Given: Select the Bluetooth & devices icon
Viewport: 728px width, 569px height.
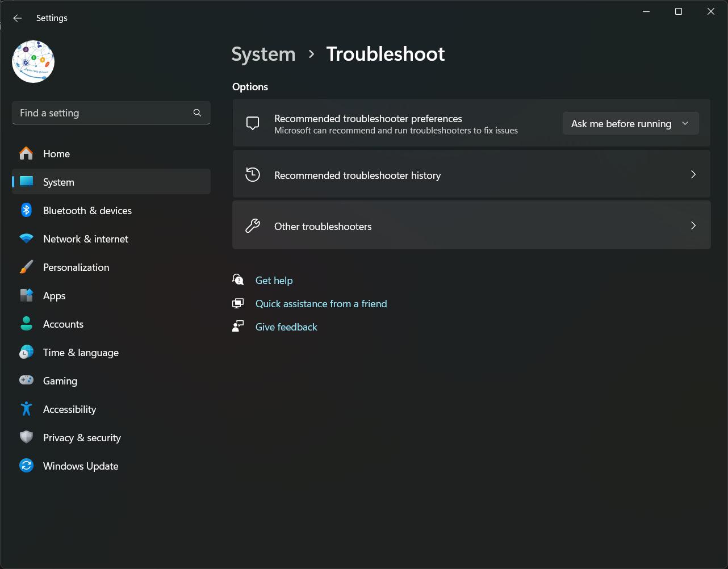Looking at the screenshot, I should pyautogui.click(x=26, y=210).
